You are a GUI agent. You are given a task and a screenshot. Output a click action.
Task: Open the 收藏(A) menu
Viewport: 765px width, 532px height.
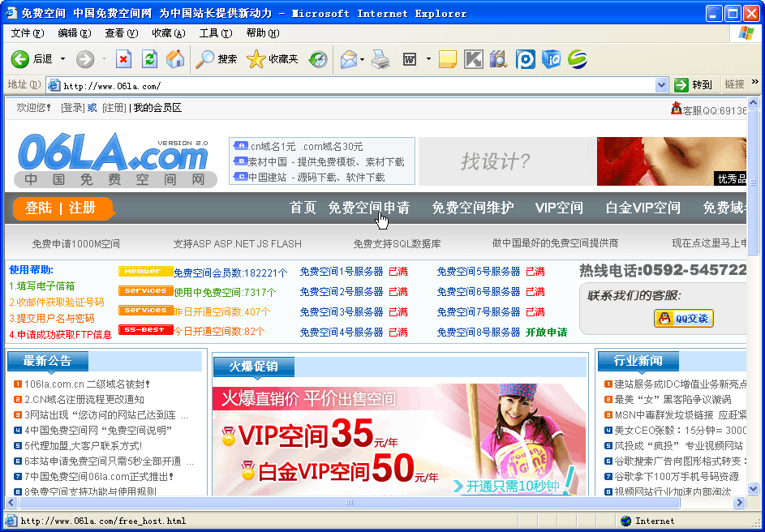[168, 33]
